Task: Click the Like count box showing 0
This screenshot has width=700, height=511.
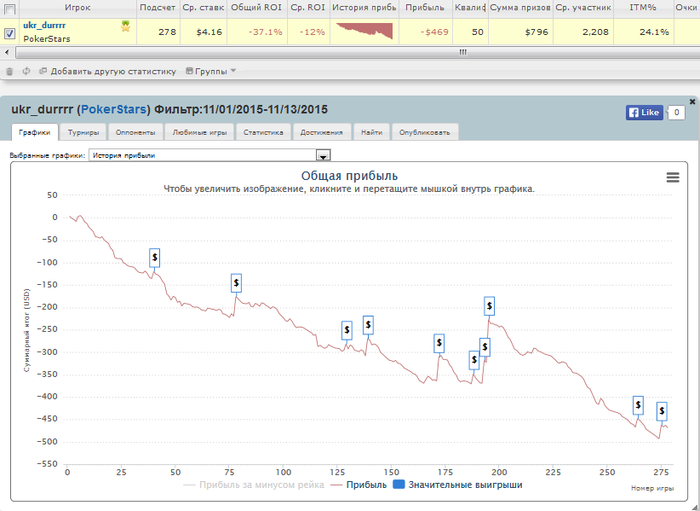Action: click(676, 112)
